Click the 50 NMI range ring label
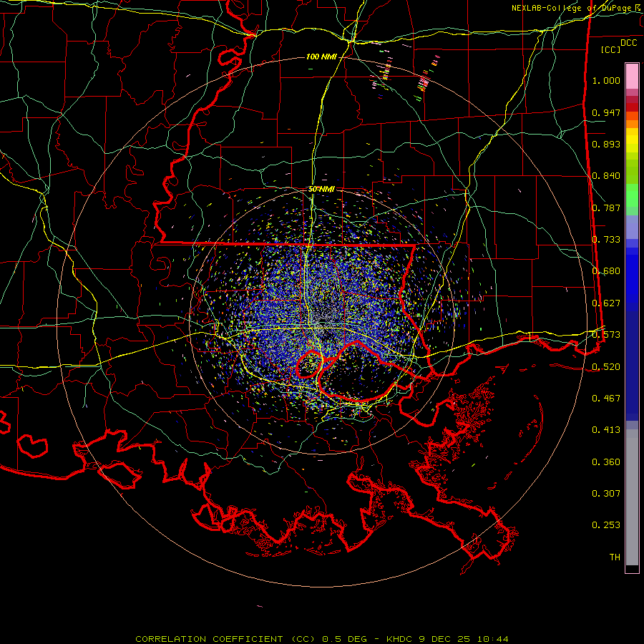The width and height of the screenshot is (644, 644). coord(321,190)
